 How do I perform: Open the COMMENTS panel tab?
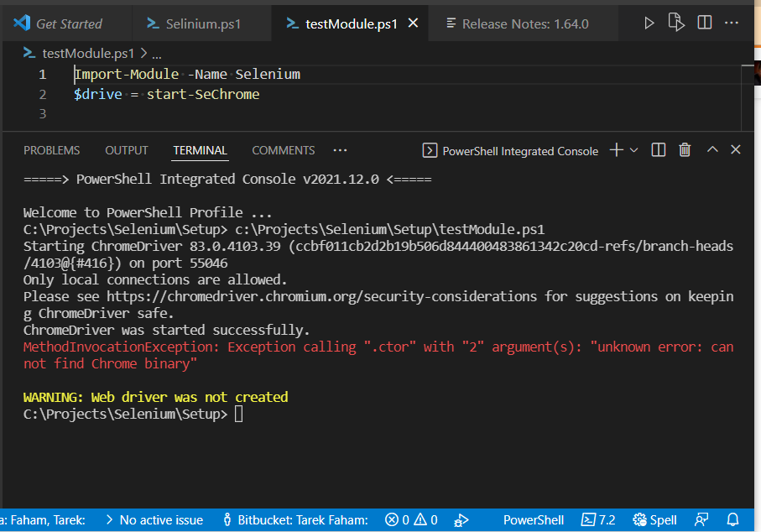(x=284, y=150)
